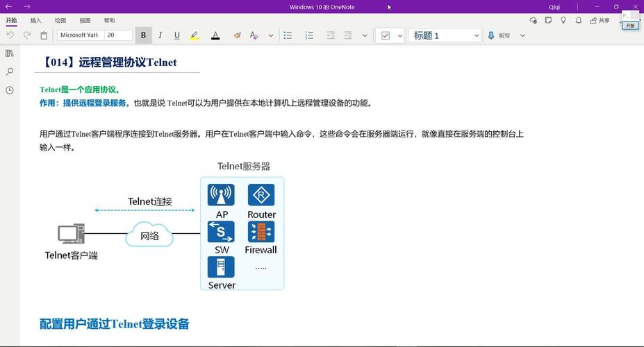Click the green line Telnet是一个应用协议。

80,90
